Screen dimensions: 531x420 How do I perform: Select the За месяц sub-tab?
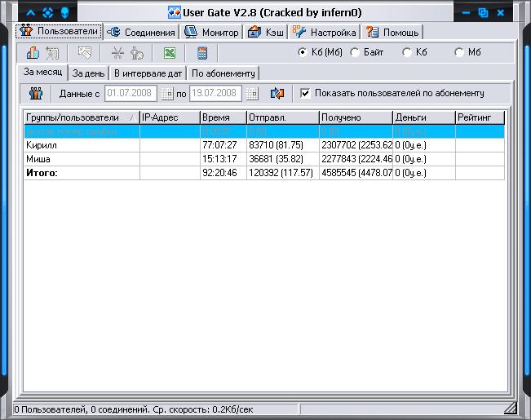[42, 72]
